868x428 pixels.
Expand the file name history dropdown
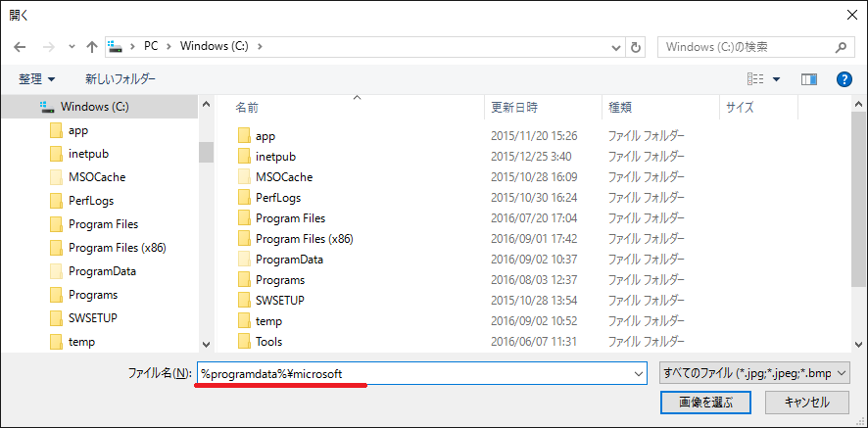pos(640,373)
